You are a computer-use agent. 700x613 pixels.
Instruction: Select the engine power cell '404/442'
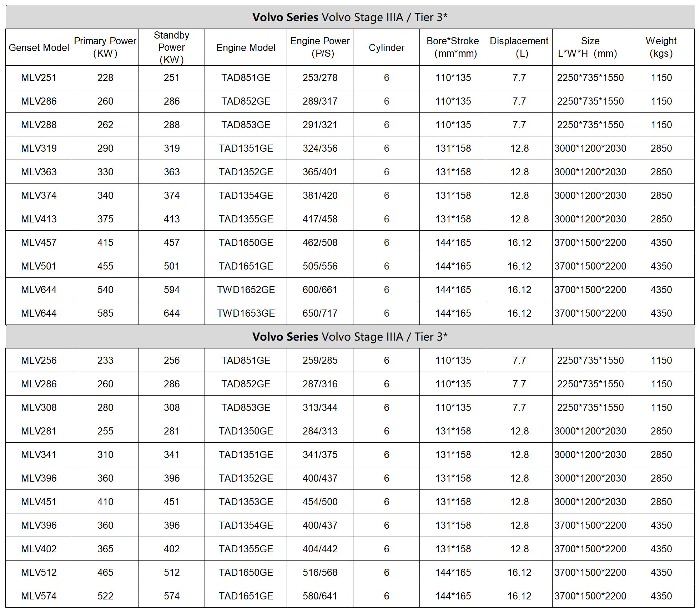320,549
